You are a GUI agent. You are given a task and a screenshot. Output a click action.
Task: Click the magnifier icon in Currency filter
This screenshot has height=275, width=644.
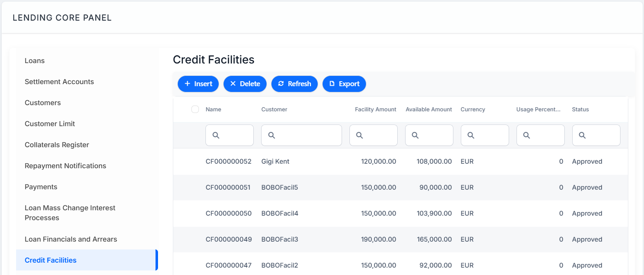coord(471,135)
